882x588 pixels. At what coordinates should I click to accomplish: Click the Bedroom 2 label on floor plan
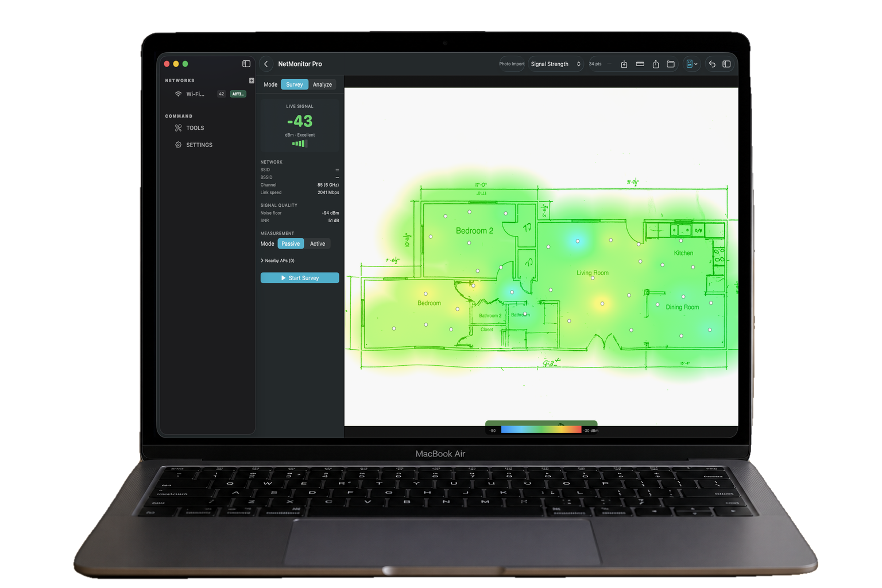[x=474, y=230]
